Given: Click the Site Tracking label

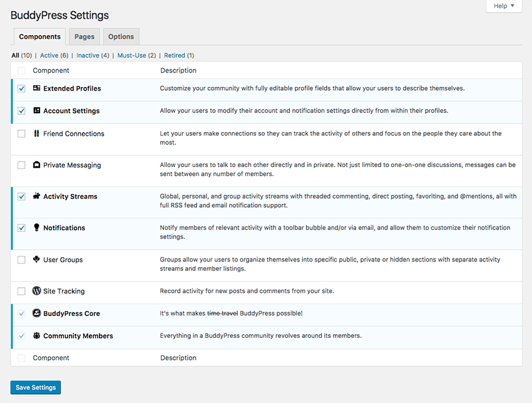Looking at the screenshot, I should click(64, 291).
